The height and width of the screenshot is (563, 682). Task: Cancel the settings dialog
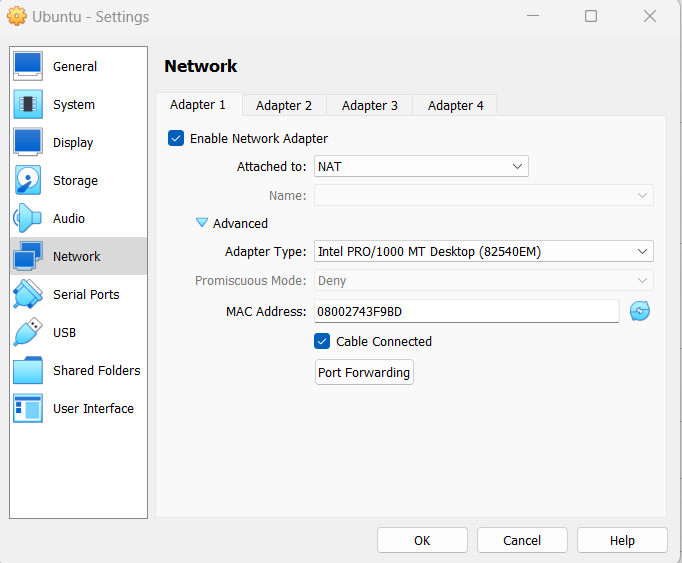[x=522, y=540]
